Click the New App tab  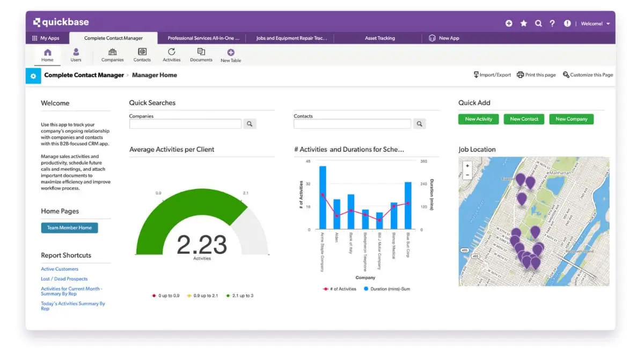tap(444, 38)
